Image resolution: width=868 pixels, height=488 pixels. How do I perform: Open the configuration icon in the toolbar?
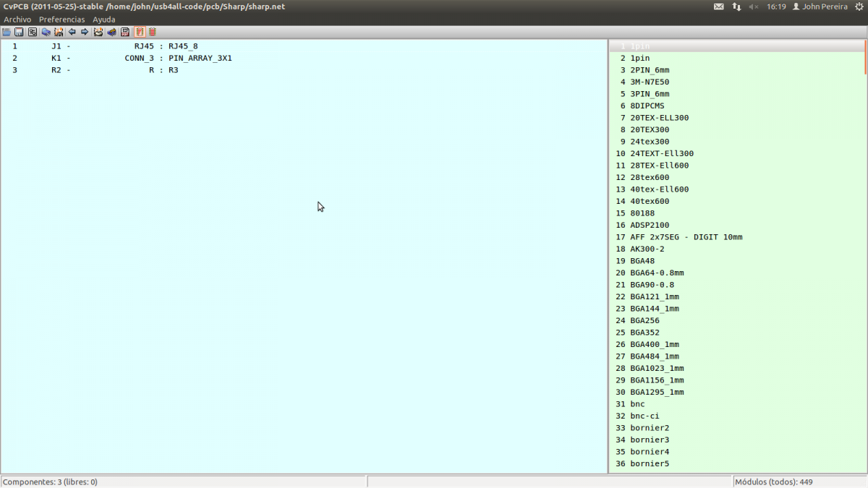(33, 32)
